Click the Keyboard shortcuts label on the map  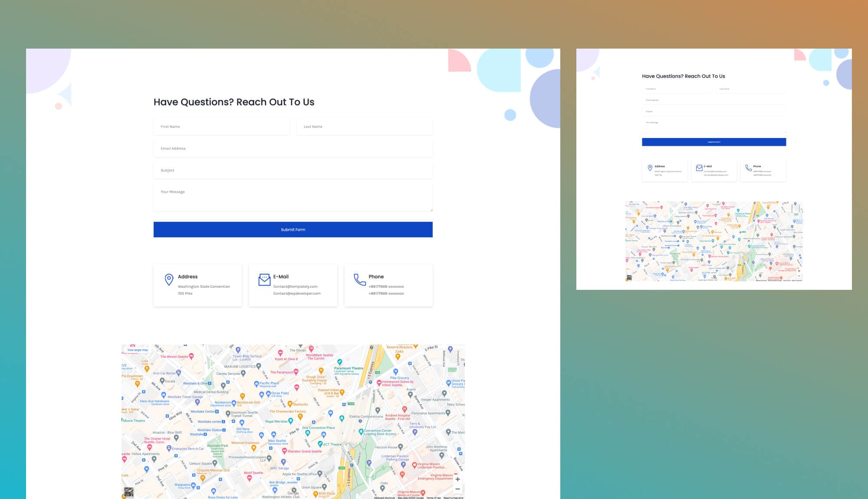click(x=384, y=498)
